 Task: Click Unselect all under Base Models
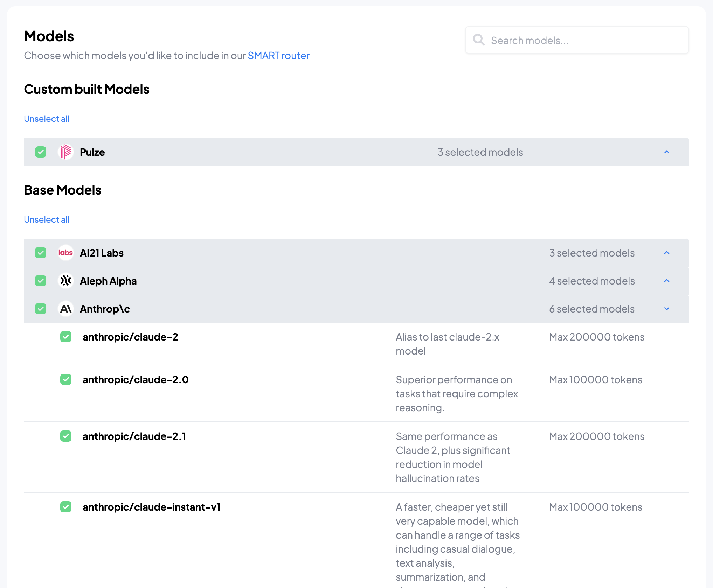pyautogui.click(x=47, y=219)
